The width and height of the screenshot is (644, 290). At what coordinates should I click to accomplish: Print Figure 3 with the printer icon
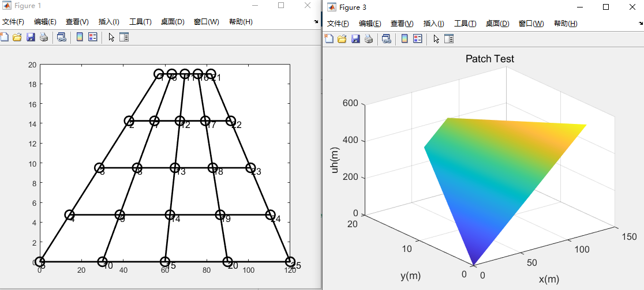(369, 39)
